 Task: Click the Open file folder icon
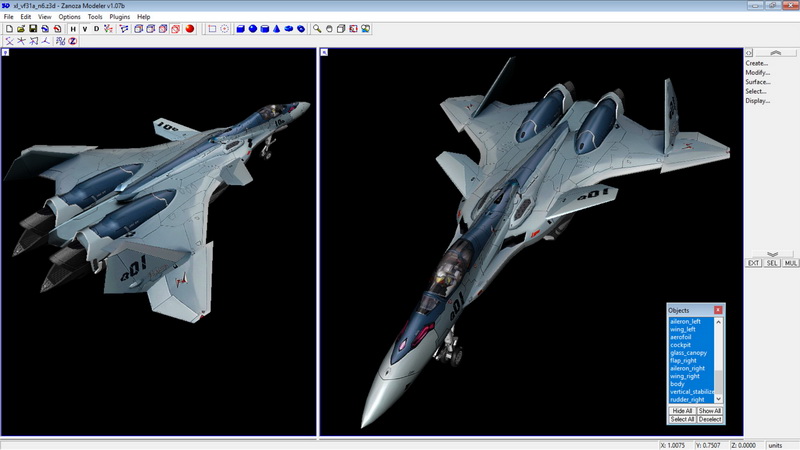coord(21,29)
